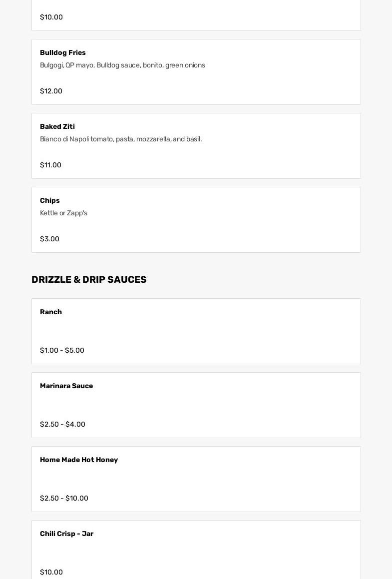
Task: Click the Drizzle & Drip Sauces heading
Action: coord(89,279)
